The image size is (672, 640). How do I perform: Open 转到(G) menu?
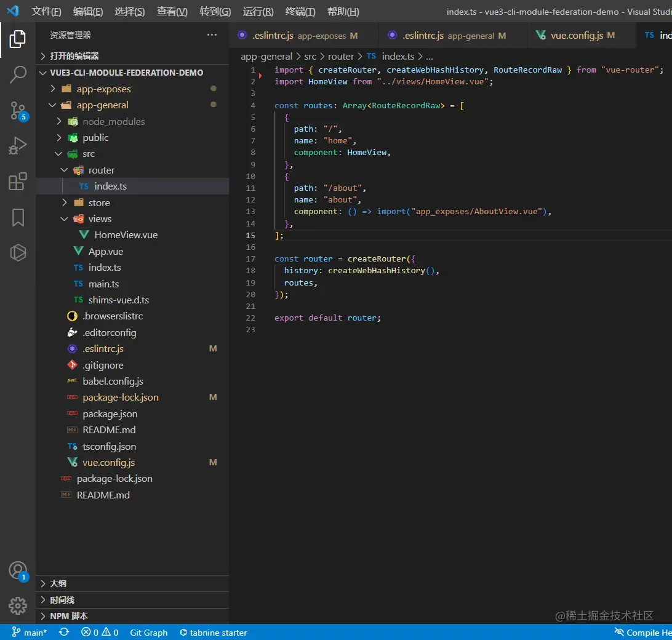[215, 12]
